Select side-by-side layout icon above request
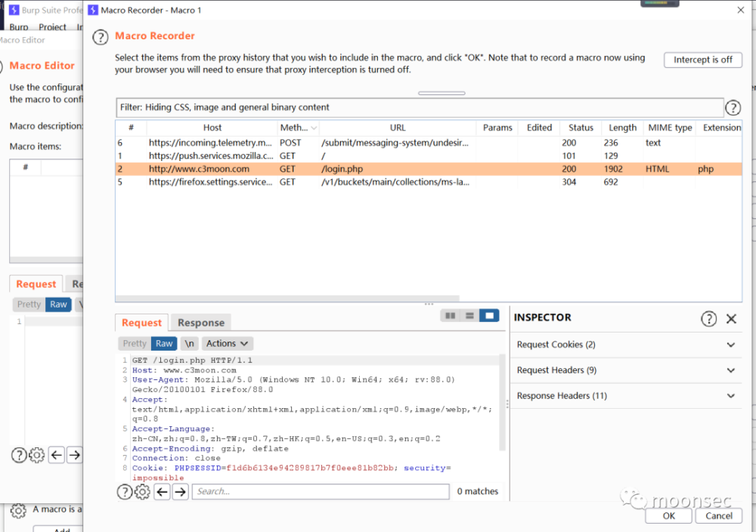This screenshot has width=756, height=532. (x=451, y=316)
